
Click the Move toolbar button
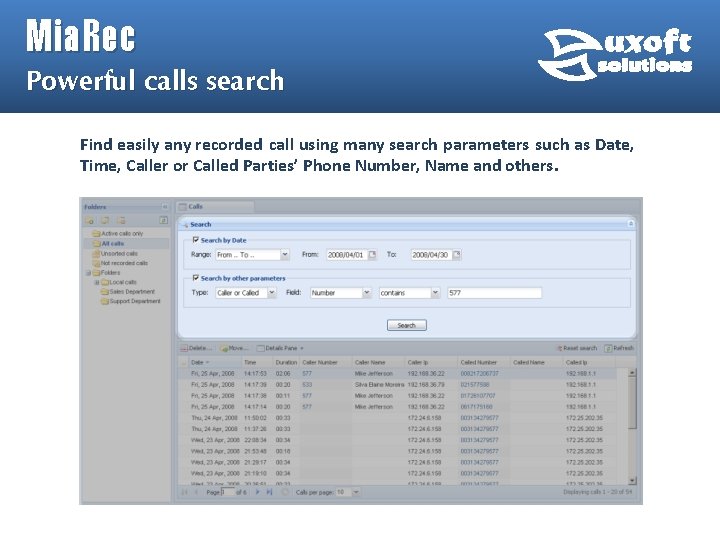pos(234,348)
